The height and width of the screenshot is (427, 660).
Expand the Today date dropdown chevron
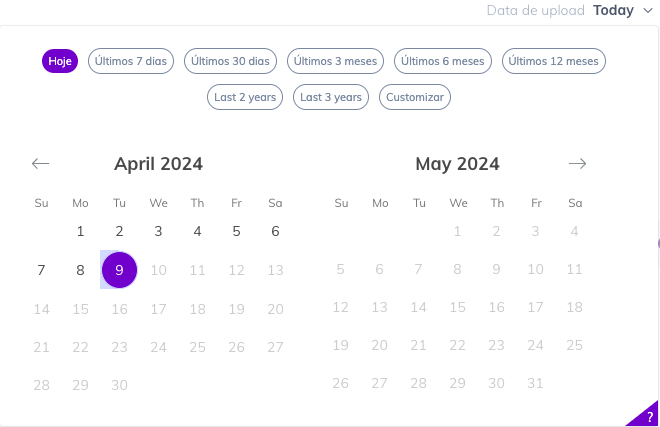tap(648, 11)
